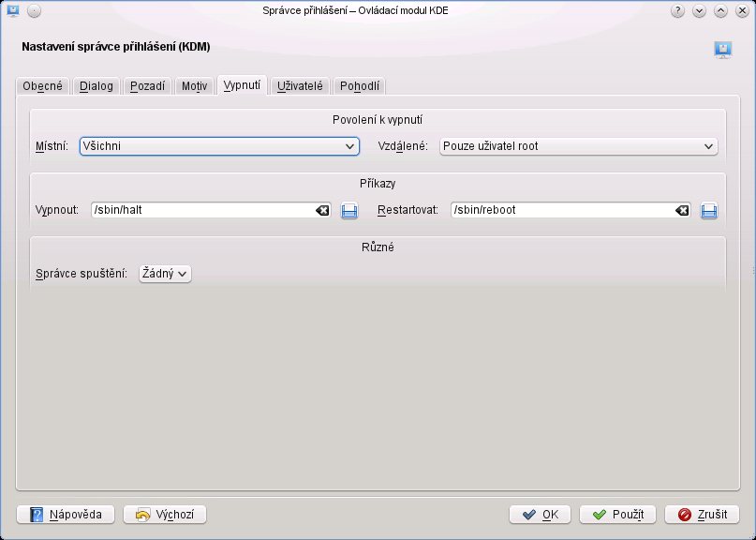The image size is (756, 540).
Task: Expand the Vzdálené permission dropdown
Action: (579, 146)
